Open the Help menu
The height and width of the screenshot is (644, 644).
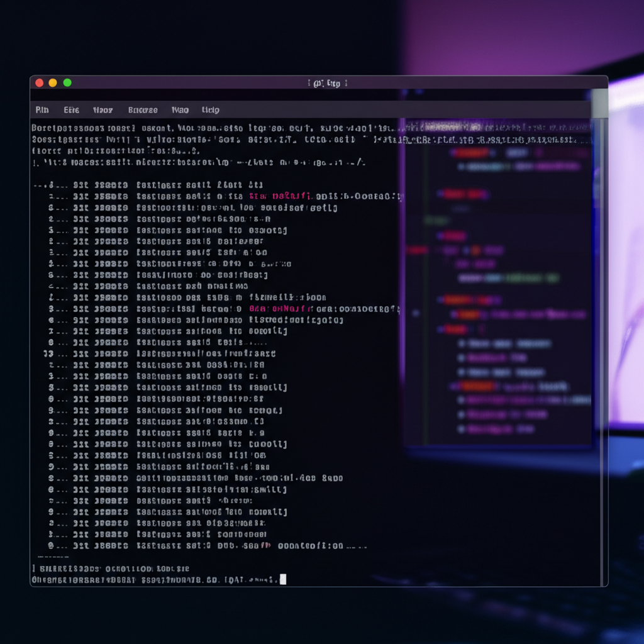209,110
